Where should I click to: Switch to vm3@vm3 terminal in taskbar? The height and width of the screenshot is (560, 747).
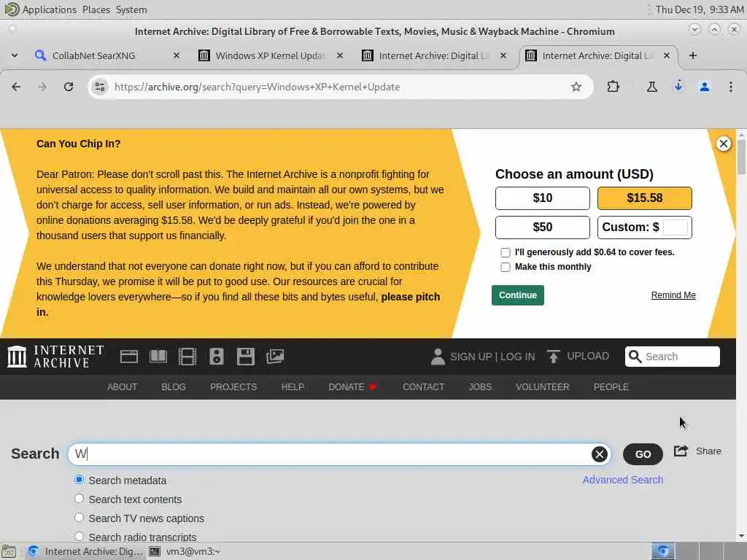(185, 551)
